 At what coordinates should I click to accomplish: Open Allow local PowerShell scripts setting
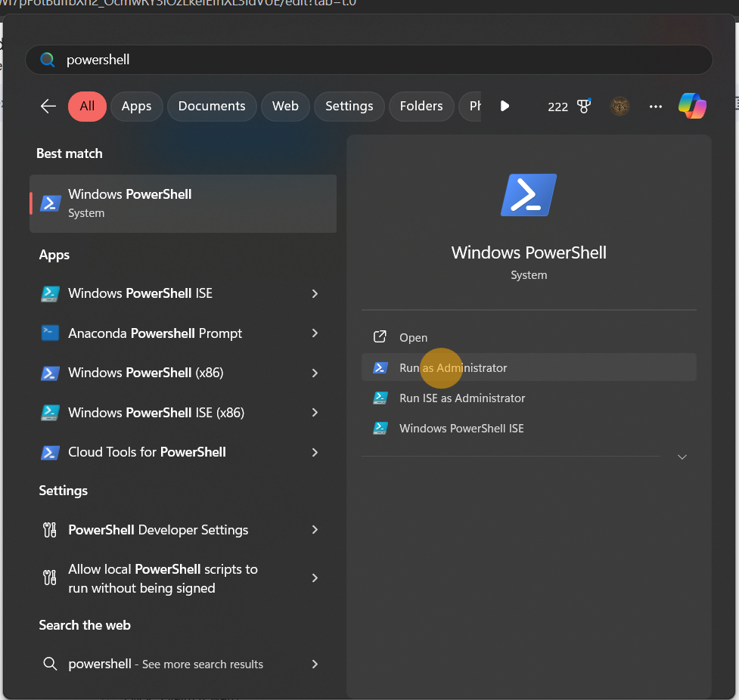[x=183, y=578]
